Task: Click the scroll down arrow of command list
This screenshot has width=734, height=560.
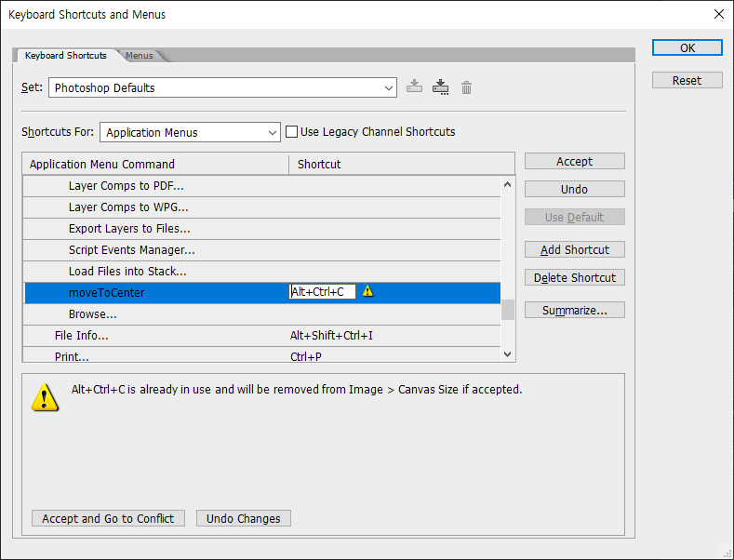Action: (x=507, y=354)
